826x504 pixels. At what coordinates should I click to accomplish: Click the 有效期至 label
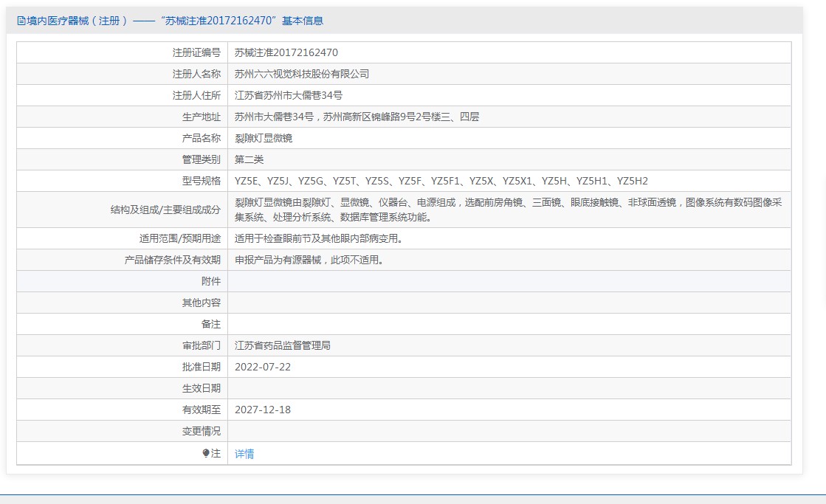pos(202,410)
